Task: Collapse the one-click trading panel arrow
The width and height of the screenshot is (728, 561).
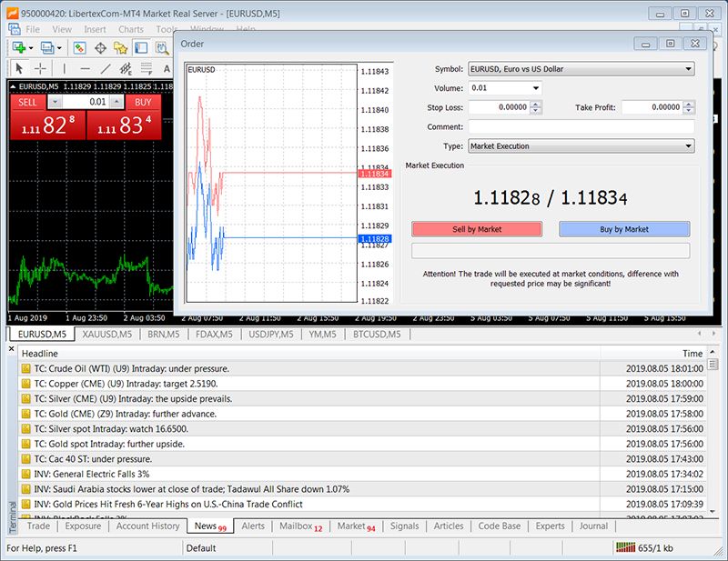Action: [x=13, y=86]
